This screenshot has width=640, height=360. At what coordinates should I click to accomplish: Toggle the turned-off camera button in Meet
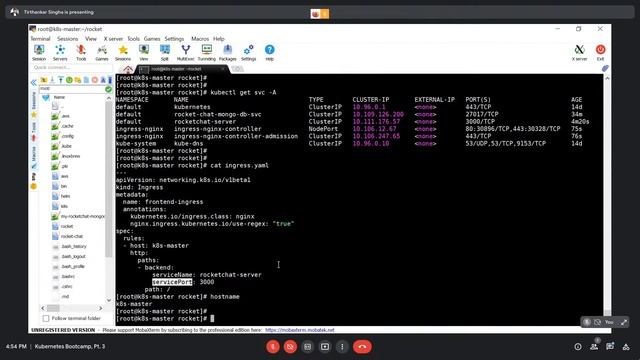click(x=290, y=347)
